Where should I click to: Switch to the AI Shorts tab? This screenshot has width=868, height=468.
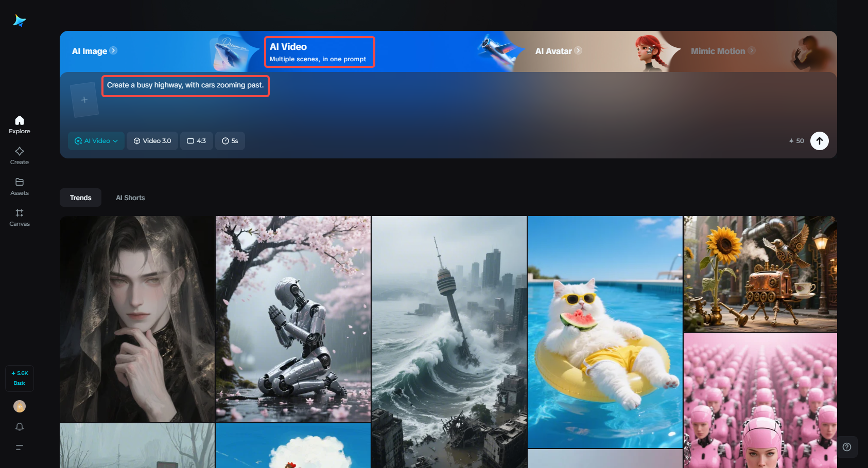130,197
